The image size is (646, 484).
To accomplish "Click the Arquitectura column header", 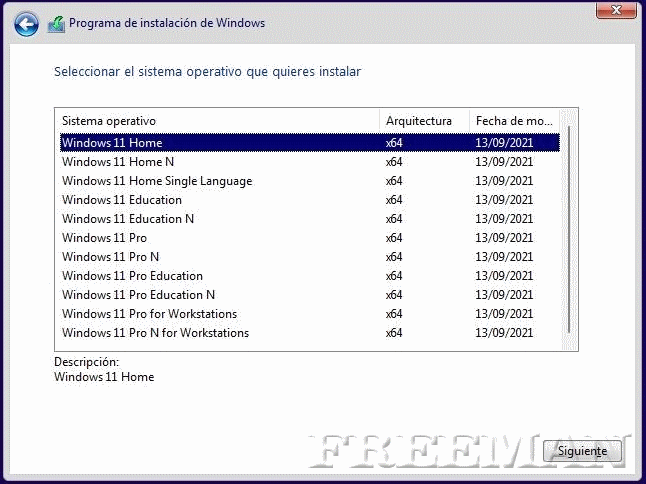I will [424, 121].
